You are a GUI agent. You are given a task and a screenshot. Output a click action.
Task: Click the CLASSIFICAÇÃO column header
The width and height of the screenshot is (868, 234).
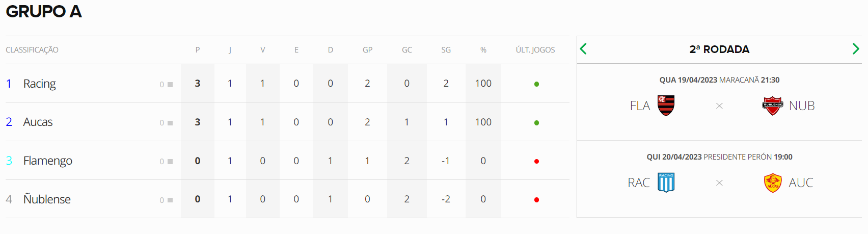point(32,50)
